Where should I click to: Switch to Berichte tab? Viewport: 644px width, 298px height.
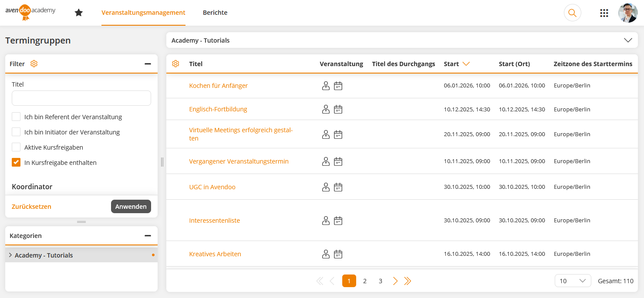(x=215, y=13)
